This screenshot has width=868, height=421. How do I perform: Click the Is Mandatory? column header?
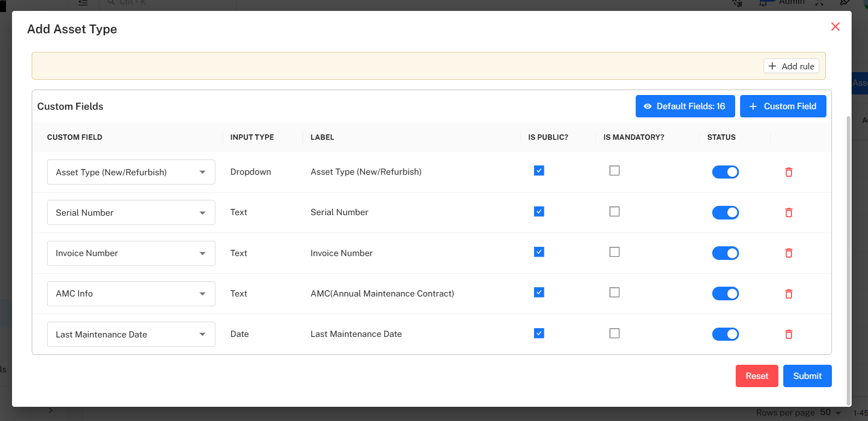point(634,137)
